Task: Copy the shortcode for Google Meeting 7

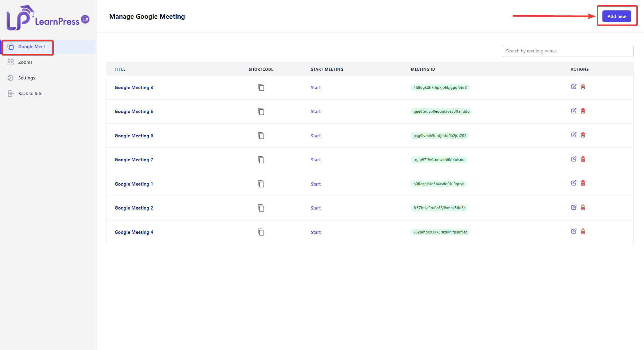Action: [x=261, y=160]
